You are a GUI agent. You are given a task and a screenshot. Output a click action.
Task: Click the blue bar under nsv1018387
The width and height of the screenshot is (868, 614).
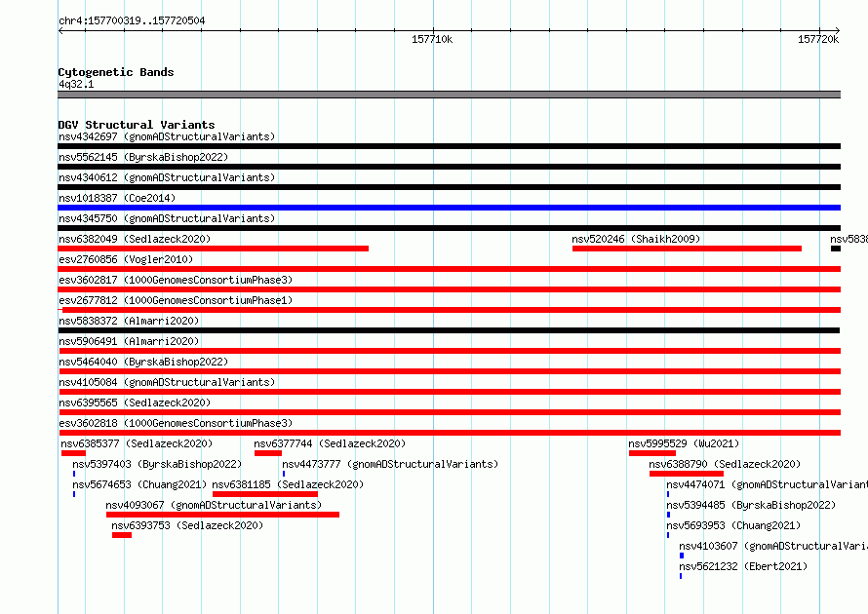click(x=449, y=208)
